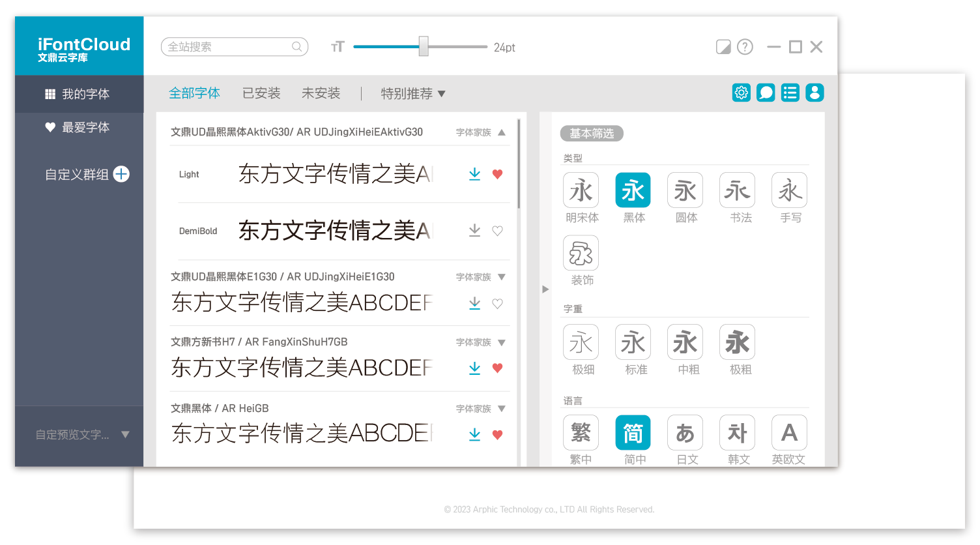The height and width of the screenshot is (545, 980).
Task: Deselect 黑体 font type filter
Action: [x=633, y=190]
